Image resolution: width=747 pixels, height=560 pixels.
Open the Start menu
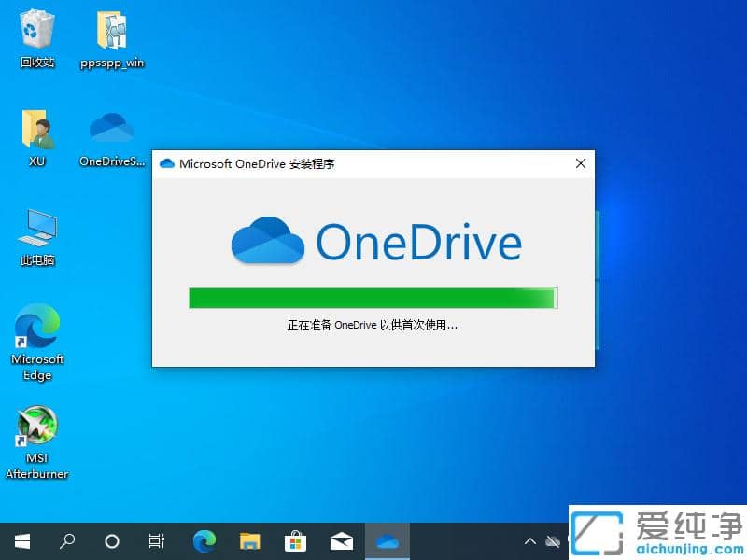tap(21, 540)
